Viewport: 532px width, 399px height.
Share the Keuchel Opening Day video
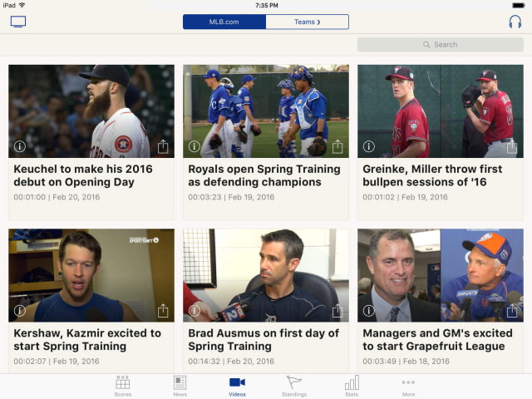(163, 146)
